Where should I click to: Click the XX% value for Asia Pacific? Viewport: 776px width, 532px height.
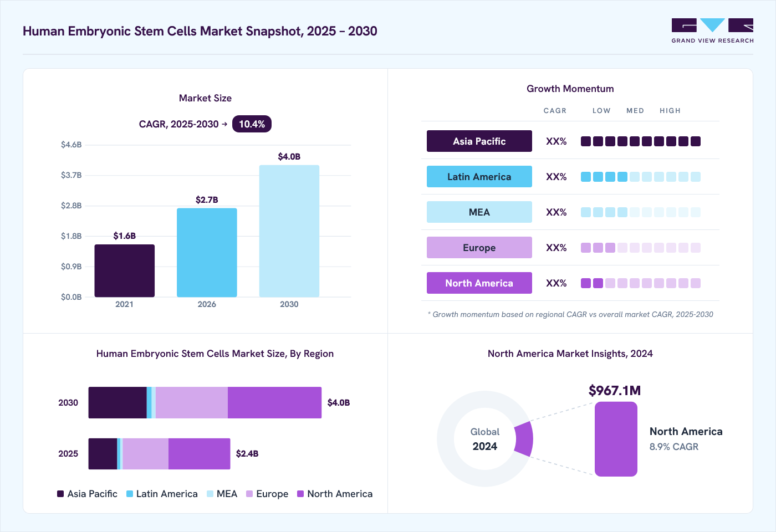[557, 141]
